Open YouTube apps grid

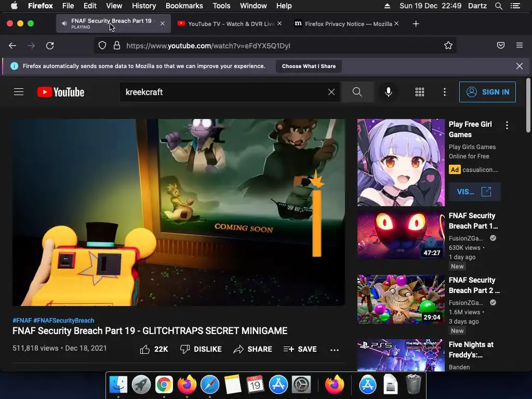pos(420,92)
